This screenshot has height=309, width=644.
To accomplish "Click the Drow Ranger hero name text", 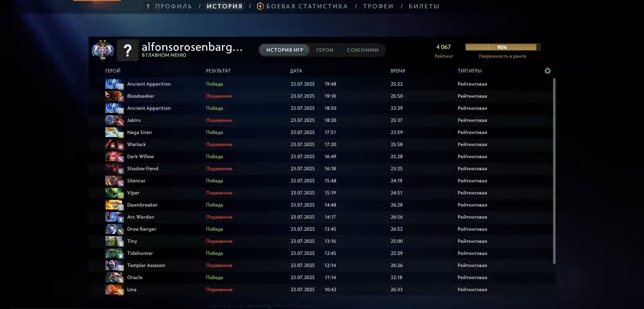I will click(142, 229).
